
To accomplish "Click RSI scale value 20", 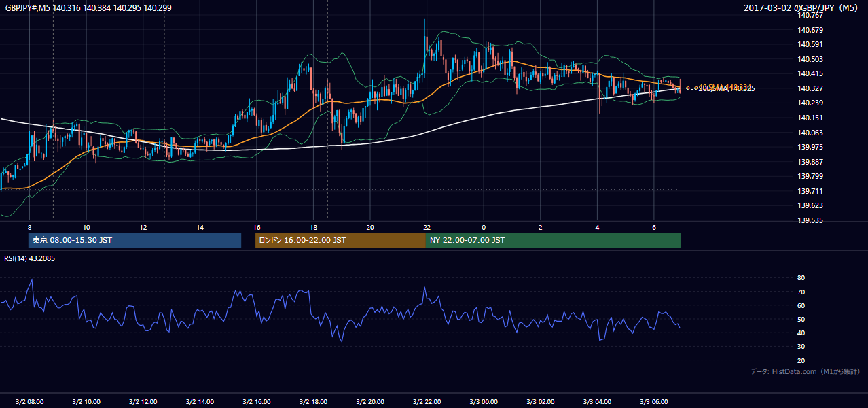I will click(801, 360).
